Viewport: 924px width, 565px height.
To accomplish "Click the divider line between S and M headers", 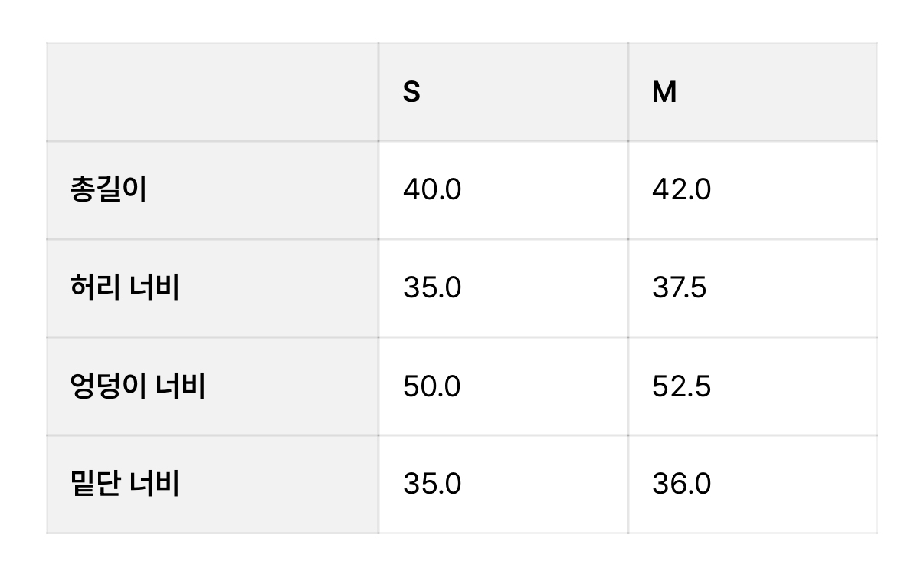I will click(x=628, y=93).
